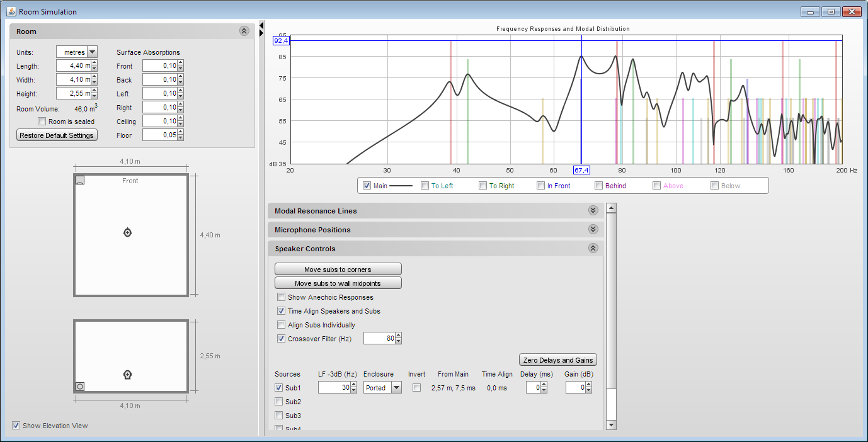Click the microphone position icon in the plan view

tap(127, 232)
